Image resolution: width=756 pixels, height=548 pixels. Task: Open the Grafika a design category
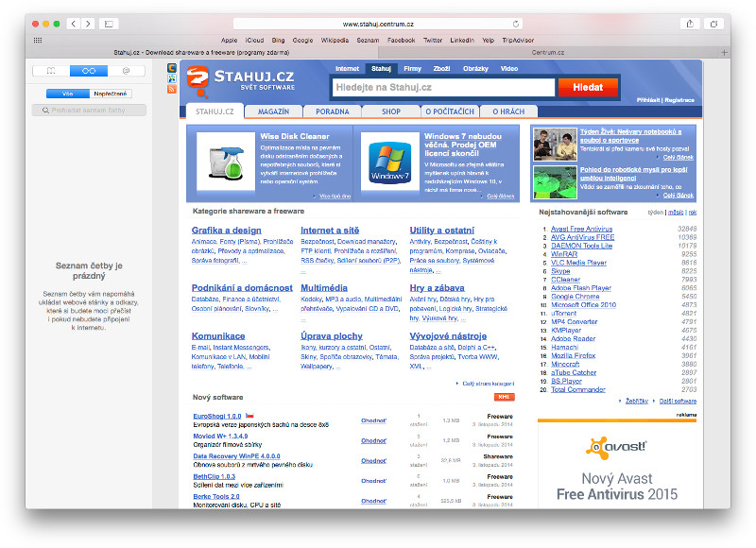(227, 231)
